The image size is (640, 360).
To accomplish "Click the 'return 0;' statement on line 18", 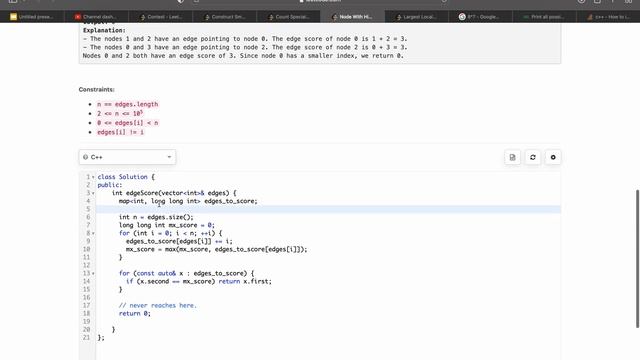I will point(135,313).
